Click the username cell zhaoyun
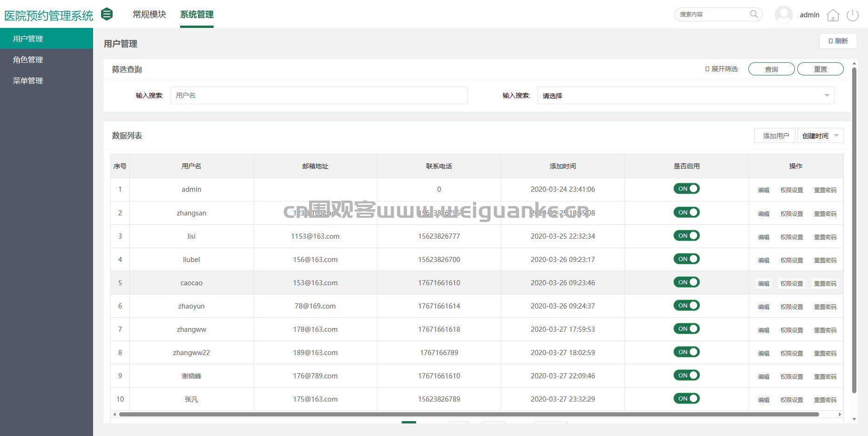Viewport: 868px width, 436px height. point(191,306)
